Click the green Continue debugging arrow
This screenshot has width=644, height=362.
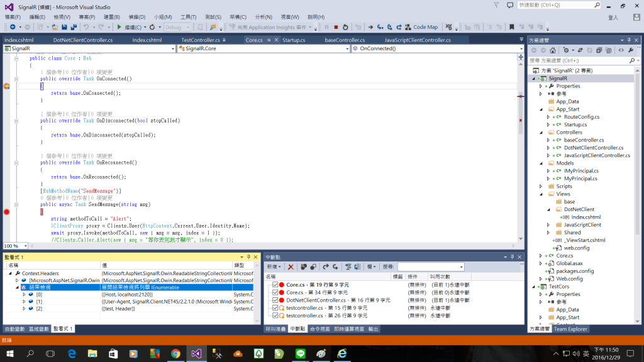(x=119, y=27)
